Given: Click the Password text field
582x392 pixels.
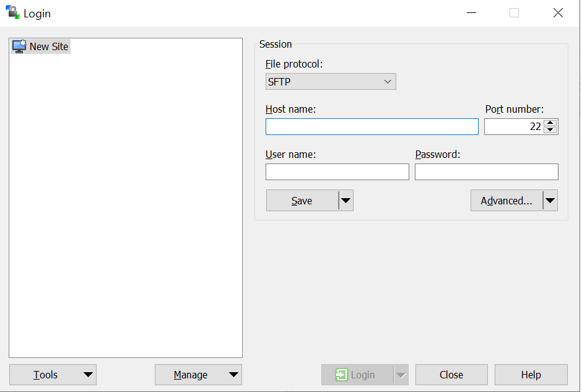Looking at the screenshot, I should (x=486, y=172).
